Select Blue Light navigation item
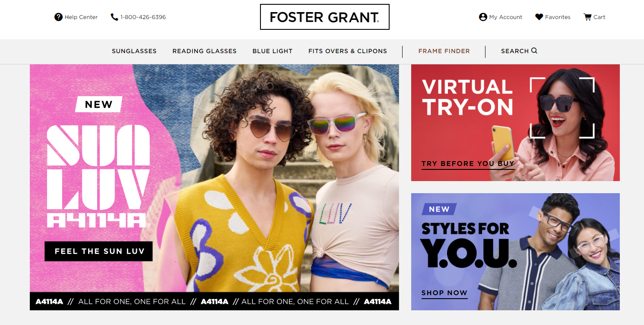644x325 pixels. click(273, 51)
